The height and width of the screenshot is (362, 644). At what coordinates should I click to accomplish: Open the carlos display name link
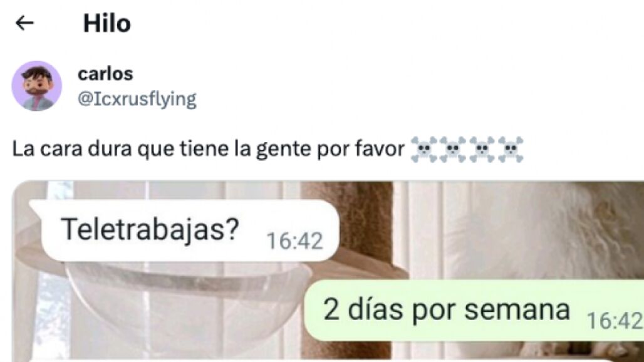(105, 74)
